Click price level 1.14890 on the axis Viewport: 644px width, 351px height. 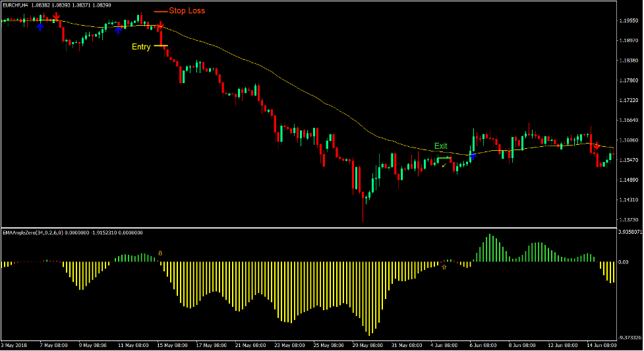pos(629,180)
